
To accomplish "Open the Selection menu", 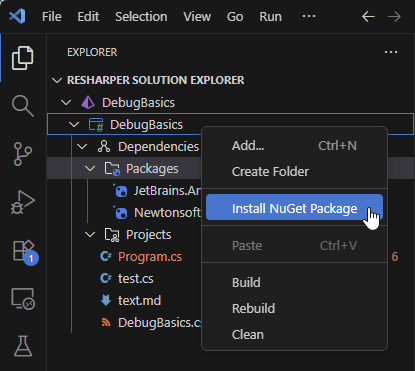I will tap(141, 16).
